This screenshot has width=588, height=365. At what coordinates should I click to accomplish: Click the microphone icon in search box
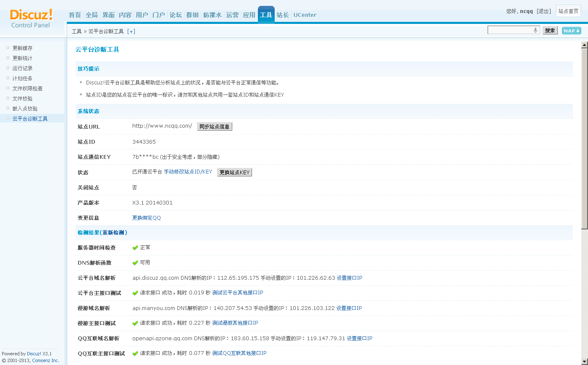click(x=535, y=30)
